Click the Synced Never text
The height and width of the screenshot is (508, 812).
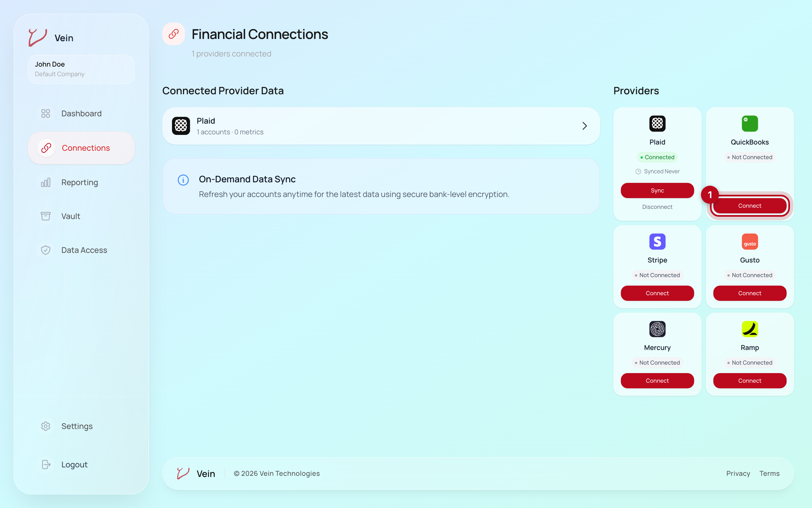coord(662,171)
